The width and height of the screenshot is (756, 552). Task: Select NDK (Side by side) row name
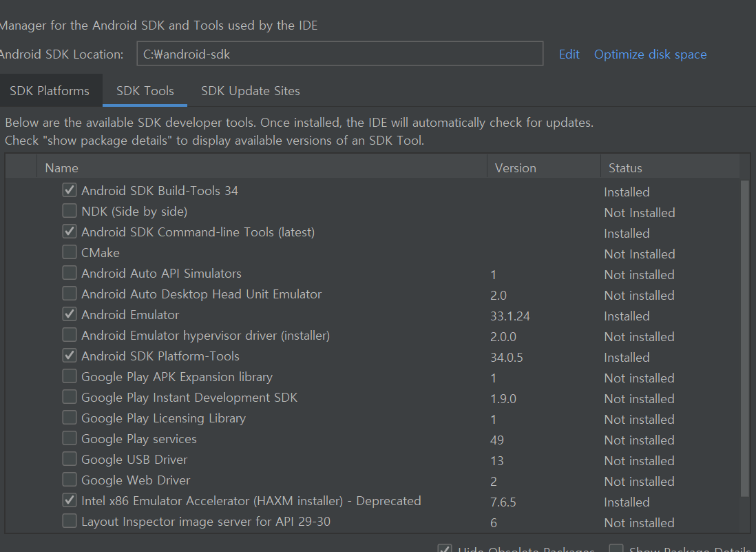[x=134, y=212]
